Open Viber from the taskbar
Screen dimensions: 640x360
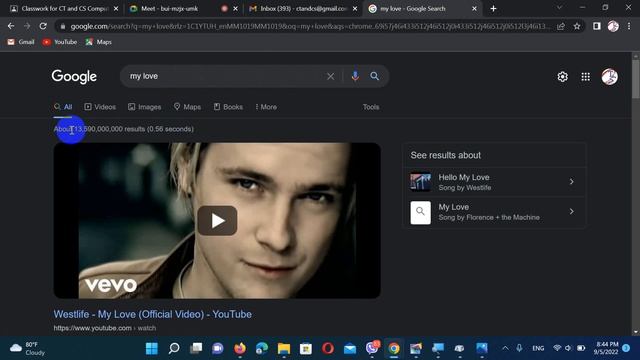pos(372,348)
